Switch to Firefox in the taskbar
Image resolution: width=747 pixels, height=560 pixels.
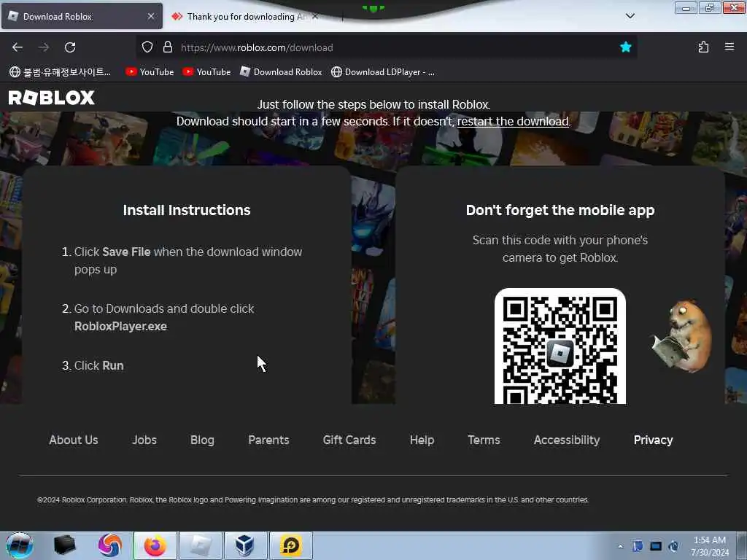[x=155, y=545]
